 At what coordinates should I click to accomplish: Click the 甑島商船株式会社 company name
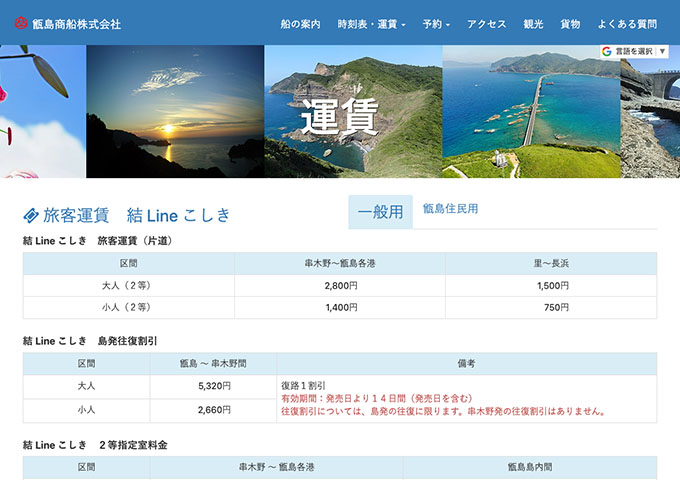click(76, 23)
